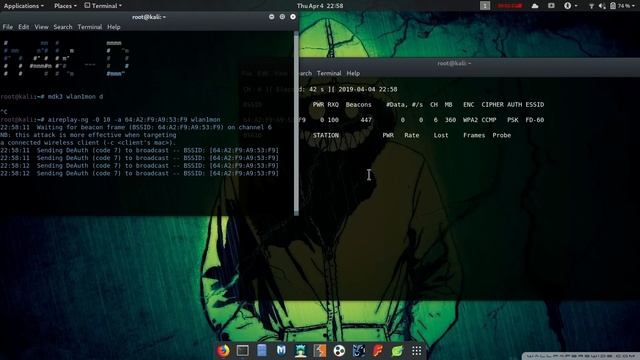Screen dimensions: 640x360
Task: Open the blue Files icon in the dock
Action: pos(262,351)
